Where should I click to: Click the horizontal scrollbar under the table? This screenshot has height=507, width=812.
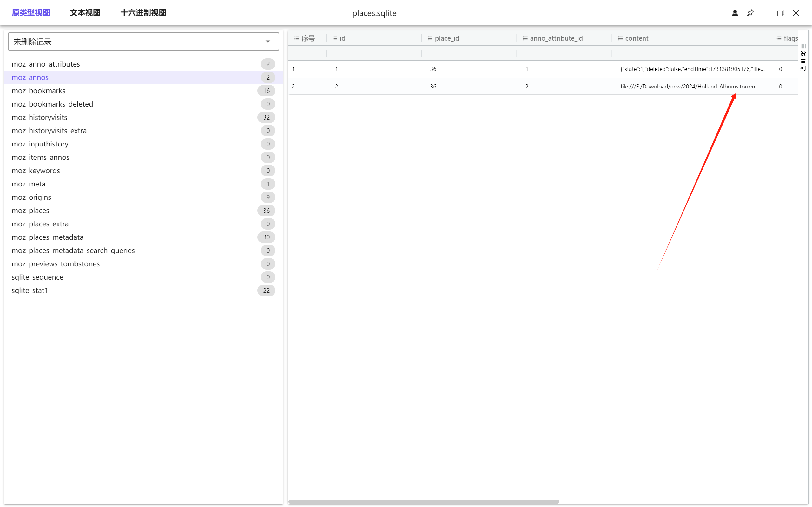(x=423, y=502)
